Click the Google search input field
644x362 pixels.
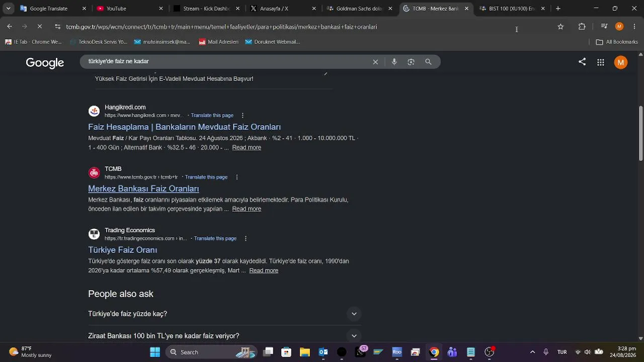(x=226, y=61)
